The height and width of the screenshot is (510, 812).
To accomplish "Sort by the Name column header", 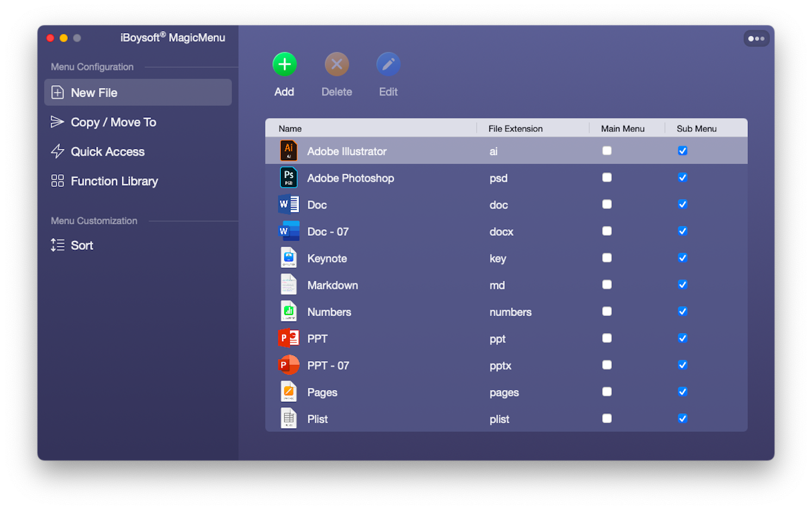I will pyautogui.click(x=289, y=128).
